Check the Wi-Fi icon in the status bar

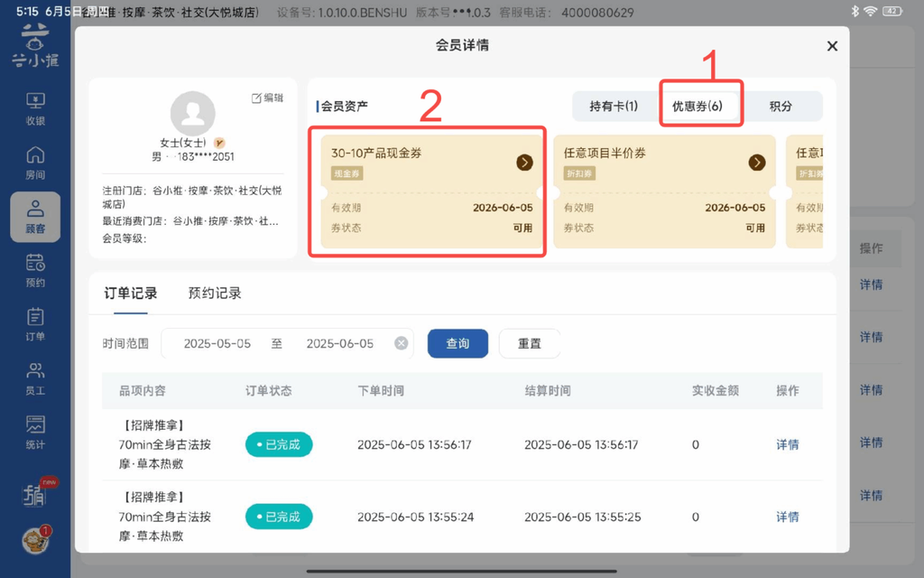871,11
